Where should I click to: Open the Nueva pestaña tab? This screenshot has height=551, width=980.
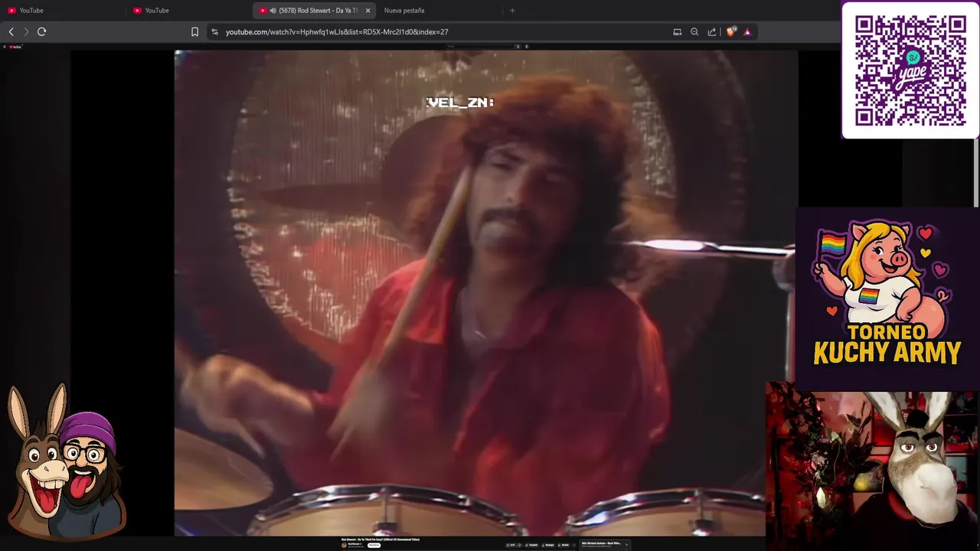pyautogui.click(x=439, y=10)
